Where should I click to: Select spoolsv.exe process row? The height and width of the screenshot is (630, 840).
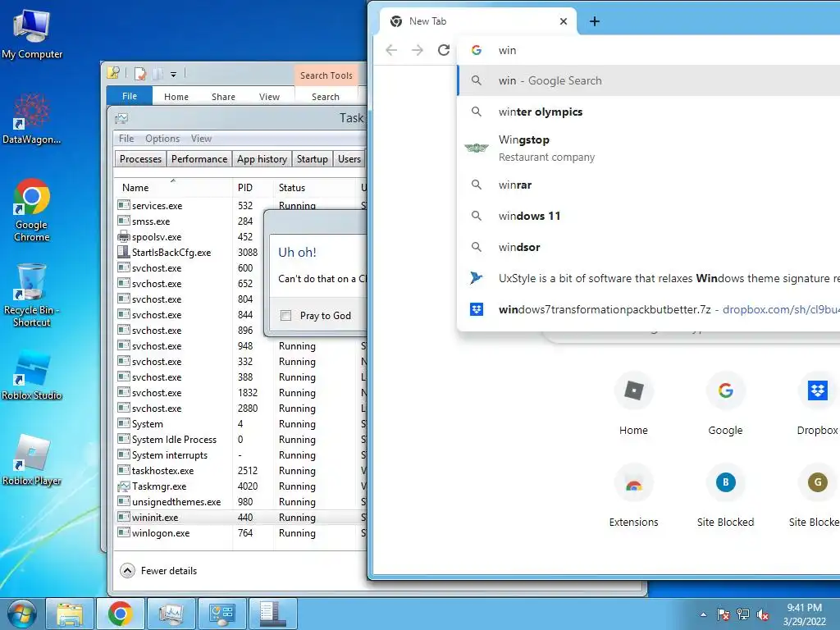(189, 237)
